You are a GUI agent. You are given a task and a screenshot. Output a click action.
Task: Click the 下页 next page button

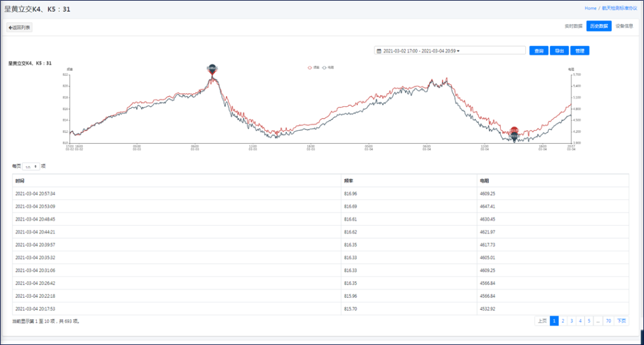[x=621, y=321]
